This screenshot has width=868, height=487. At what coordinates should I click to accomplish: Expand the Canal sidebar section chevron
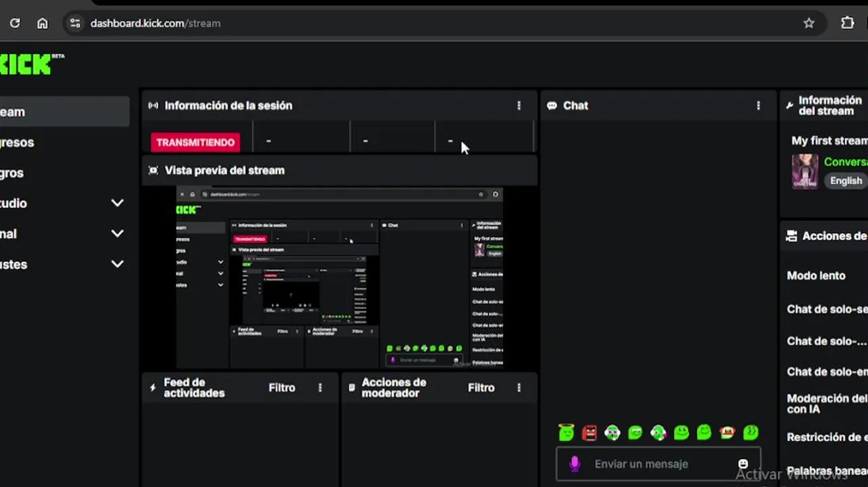[117, 233]
